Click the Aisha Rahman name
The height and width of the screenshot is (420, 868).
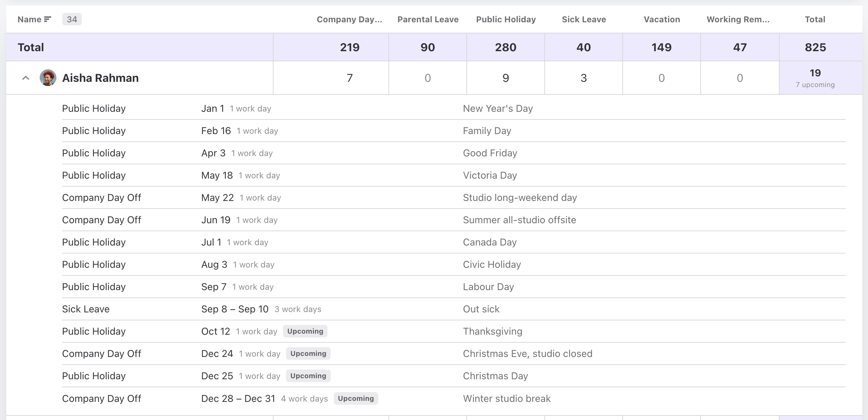tap(101, 78)
